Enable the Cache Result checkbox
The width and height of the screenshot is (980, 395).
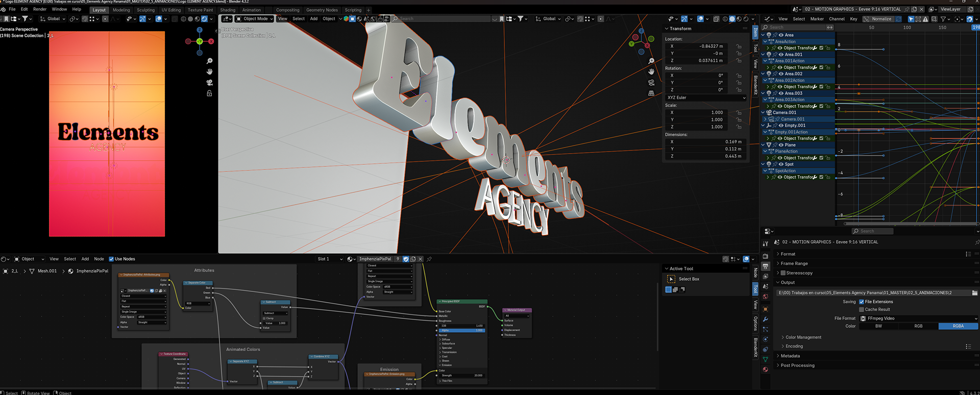(862, 309)
